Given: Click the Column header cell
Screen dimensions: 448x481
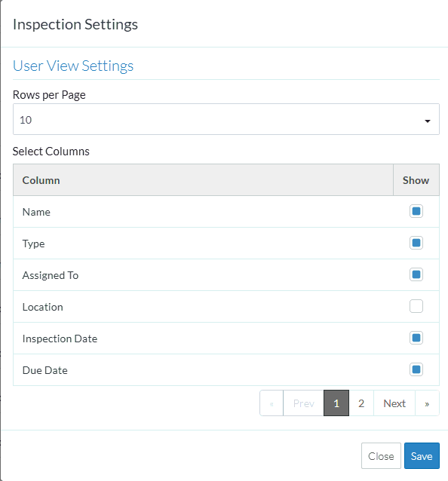Looking at the screenshot, I should [x=203, y=180].
